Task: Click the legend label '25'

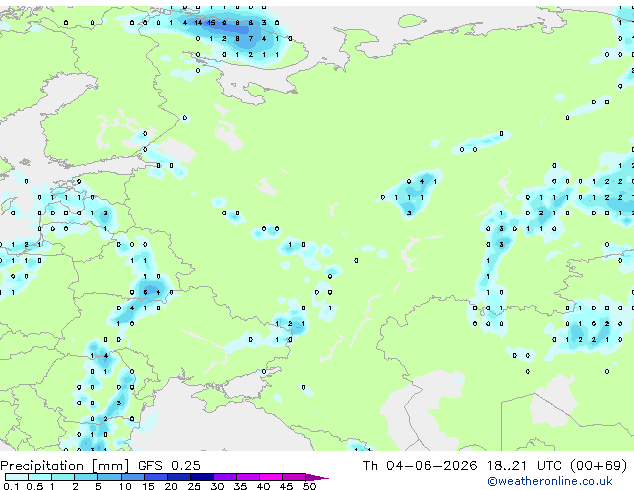Action: 194,486
